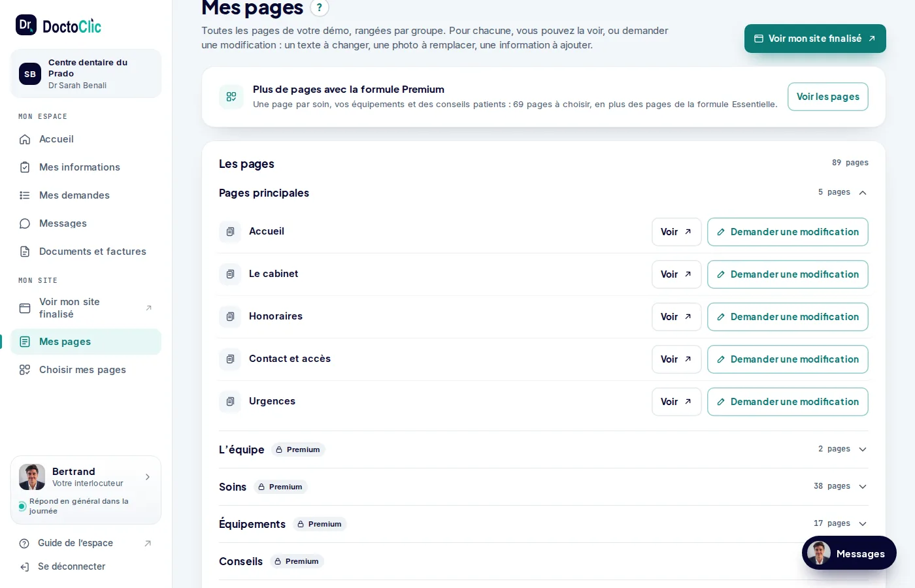Screen dimensions: 915x588
Task: Go to Mes informations
Action: tap(86, 167)
